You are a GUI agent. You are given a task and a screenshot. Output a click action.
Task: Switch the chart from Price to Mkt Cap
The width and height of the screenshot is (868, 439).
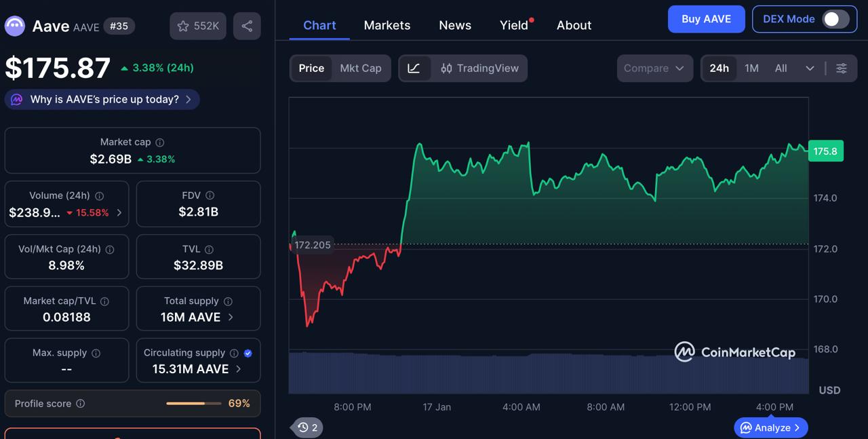tap(360, 68)
